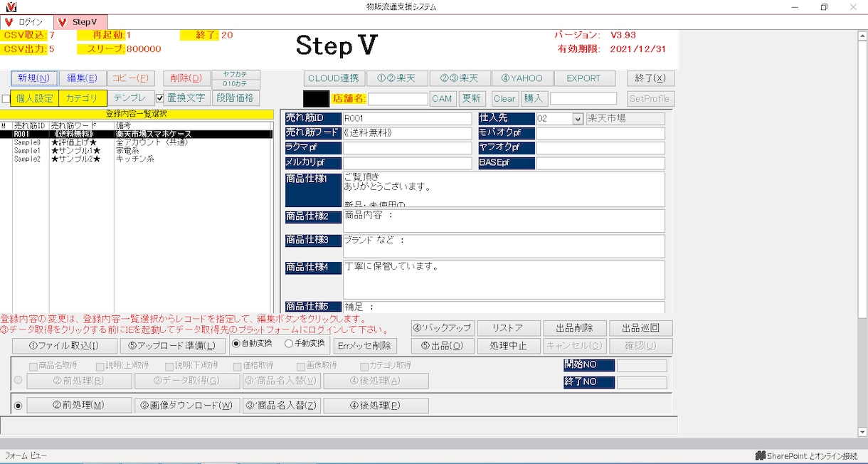Image resolution: width=868 pixels, height=464 pixels.
Task: Toggle the checkbox beside 個人設定
Action: pos(6,99)
